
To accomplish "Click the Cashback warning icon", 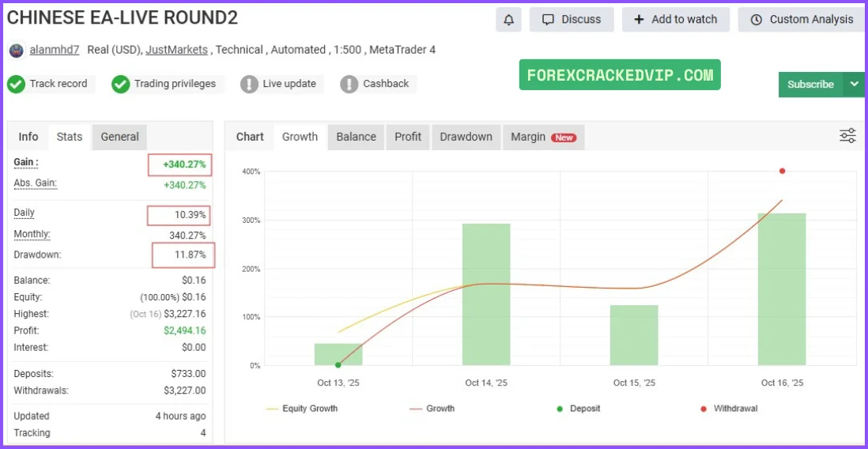I will point(349,84).
